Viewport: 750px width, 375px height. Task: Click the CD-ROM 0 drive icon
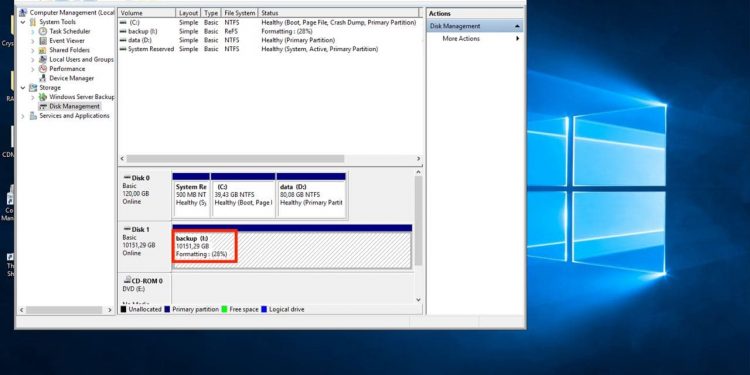pyautogui.click(x=127, y=280)
